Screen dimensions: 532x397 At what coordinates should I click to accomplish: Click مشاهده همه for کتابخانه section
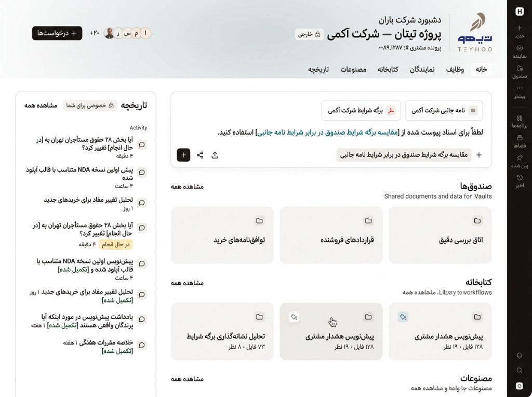pyautogui.click(x=187, y=283)
